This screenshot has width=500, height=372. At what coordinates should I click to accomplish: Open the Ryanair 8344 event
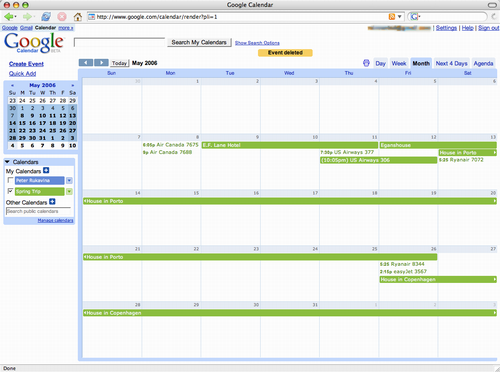pyautogui.click(x=402, y=264)
